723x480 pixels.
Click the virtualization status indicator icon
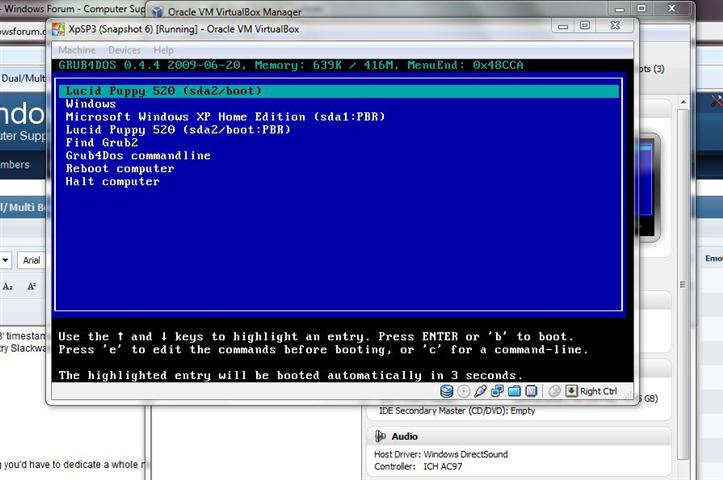click(x=531, y=391)
